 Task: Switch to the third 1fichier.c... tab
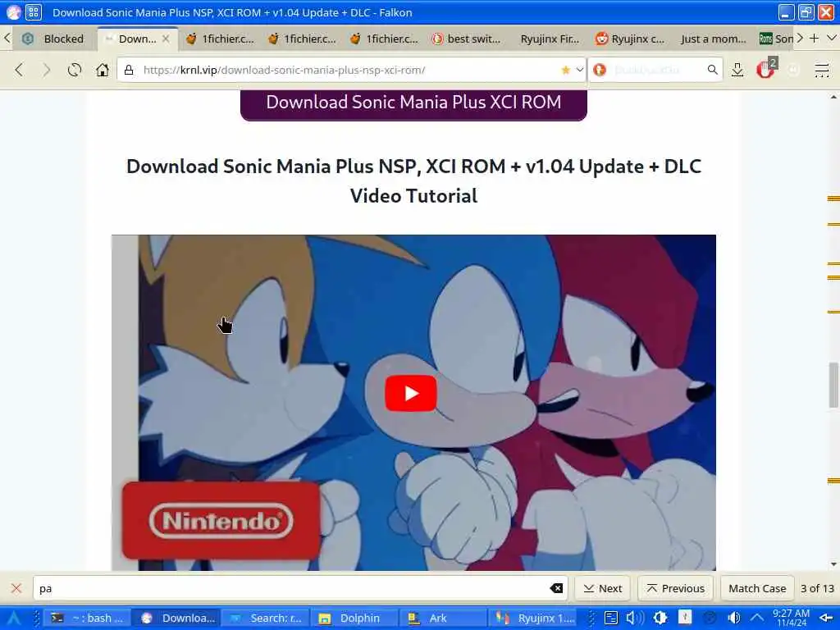(x=384, y=39)
